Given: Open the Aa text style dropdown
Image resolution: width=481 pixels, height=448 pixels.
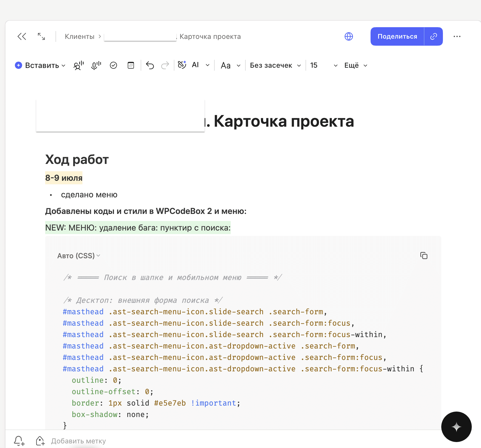Looking at the screenshot, I should (x=231, y=66).
